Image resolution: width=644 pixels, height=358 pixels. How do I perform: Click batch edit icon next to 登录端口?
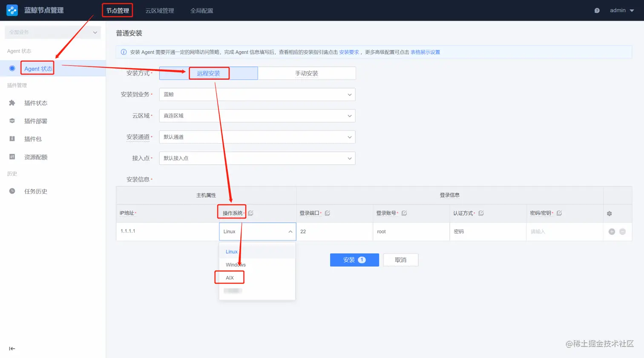click(328, 213)
